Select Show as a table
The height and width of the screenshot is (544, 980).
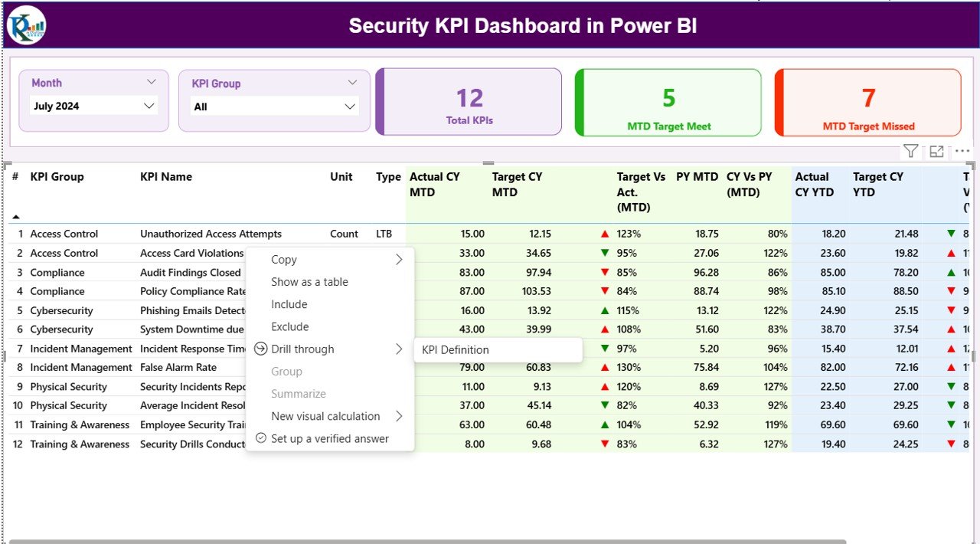pos(309,282)
